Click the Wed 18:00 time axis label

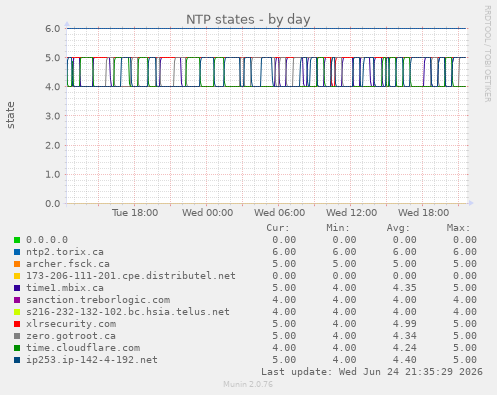(x=423, y=213)
